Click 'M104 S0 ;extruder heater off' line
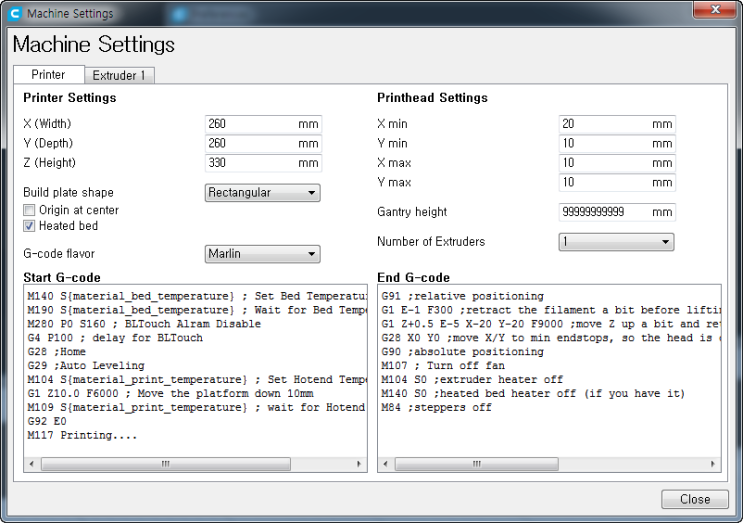 472,379
